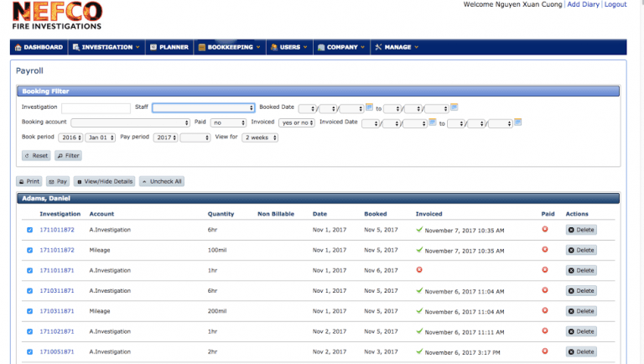Click the Pay button above the table
The image size is (644, 364).
click(x=58, y=181)
